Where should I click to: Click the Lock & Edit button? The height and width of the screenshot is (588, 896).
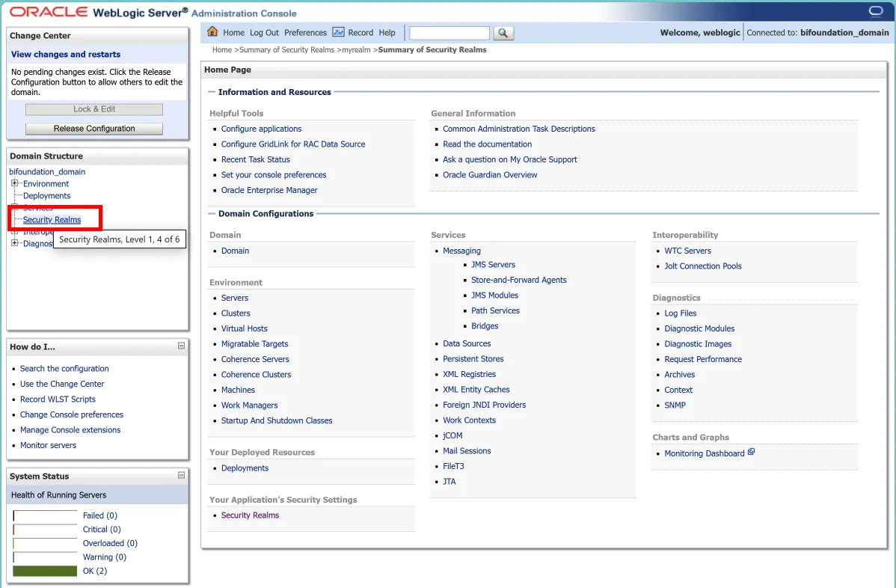click(94, 109)
